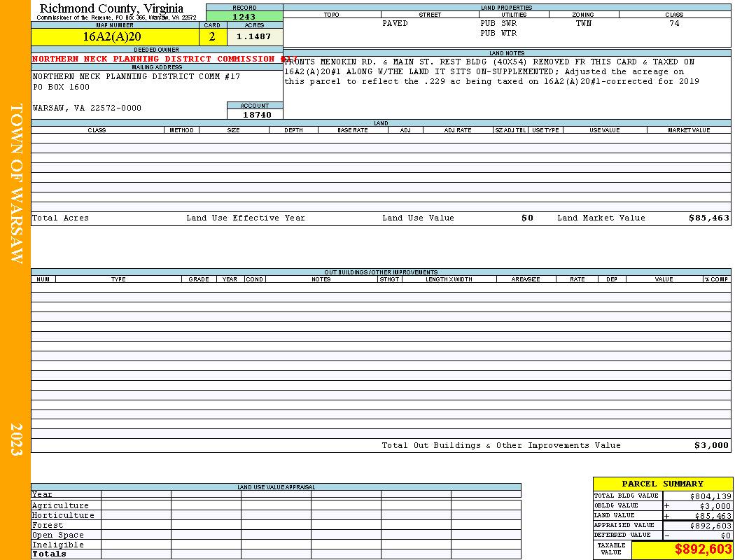Click the TOWN OF WARSAW sidebar text
The height and width of the screenshot is (560, 735).
16,183
